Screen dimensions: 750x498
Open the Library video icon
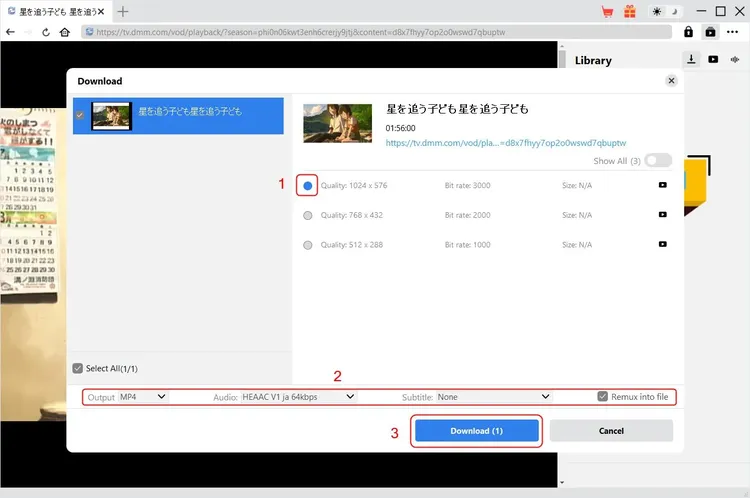coord(713,60)
